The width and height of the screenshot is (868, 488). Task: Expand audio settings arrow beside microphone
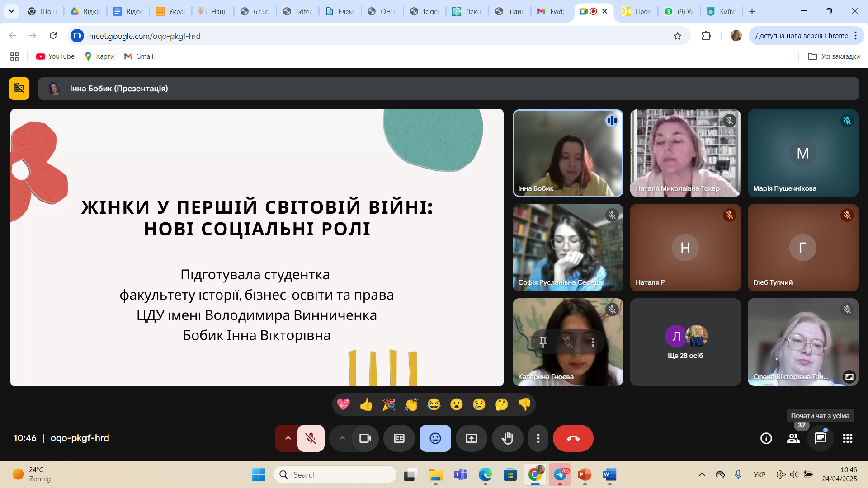point(288,438)
